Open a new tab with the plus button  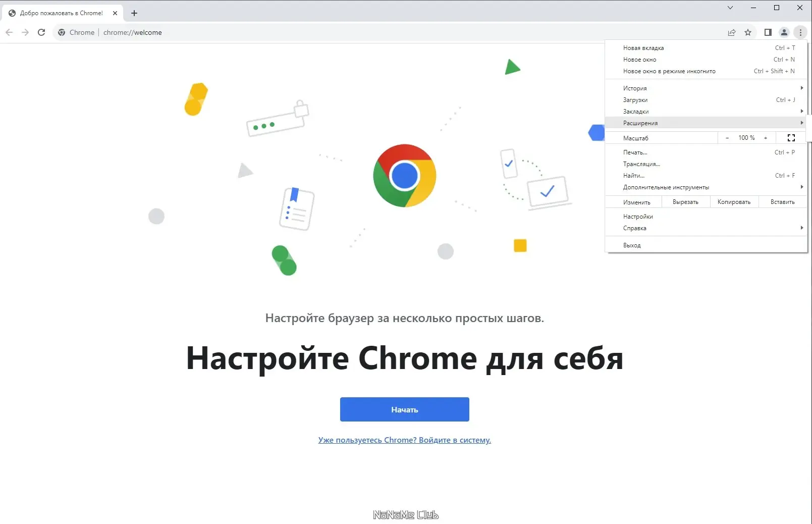point(134,13)
